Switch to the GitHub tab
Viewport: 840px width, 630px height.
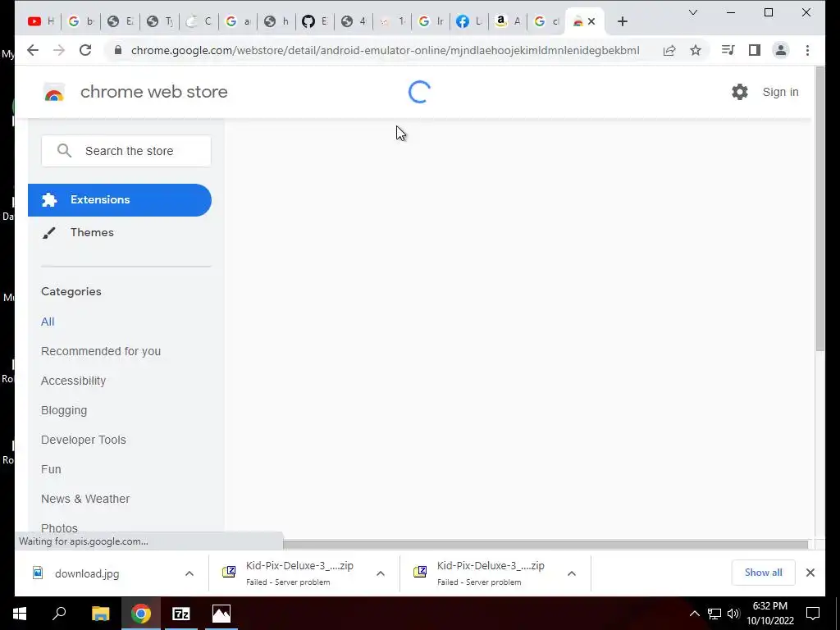[315, 21]
